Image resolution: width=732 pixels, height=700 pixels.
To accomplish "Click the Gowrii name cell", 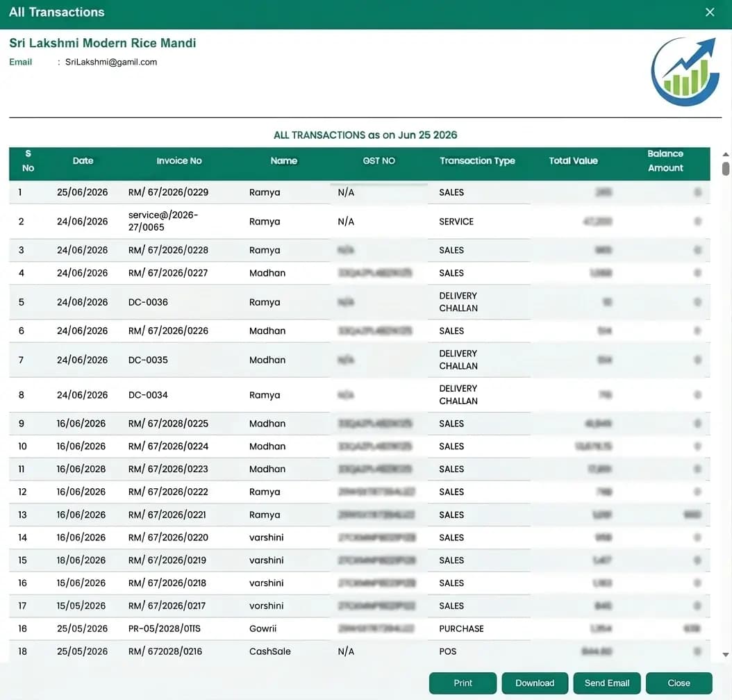I will pos(263,628).
